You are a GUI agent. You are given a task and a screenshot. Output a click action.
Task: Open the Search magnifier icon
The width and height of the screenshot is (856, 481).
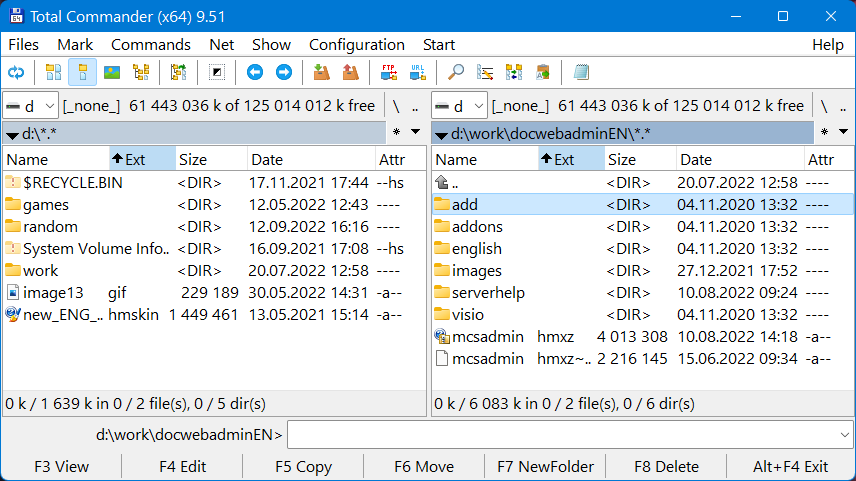pyautogui.click(x=455, y=72)
